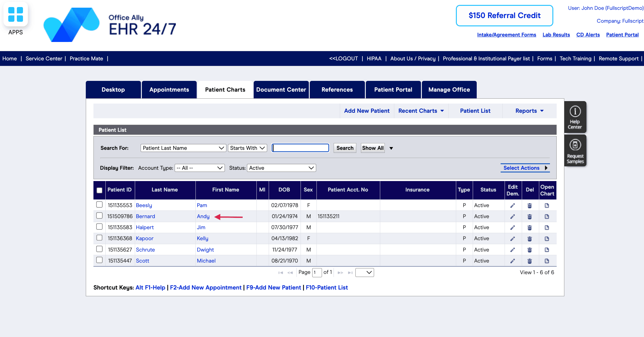Screen dimensions: 644x337
Task: Open the rows-per-page dropdown in pager
Action: 365,272
